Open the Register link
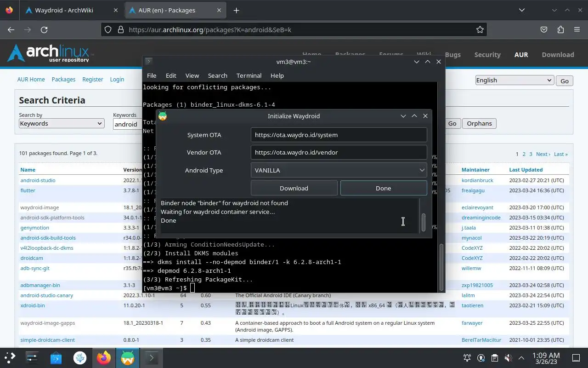Screen dimensions: 588x368 [x=93, y=79]
